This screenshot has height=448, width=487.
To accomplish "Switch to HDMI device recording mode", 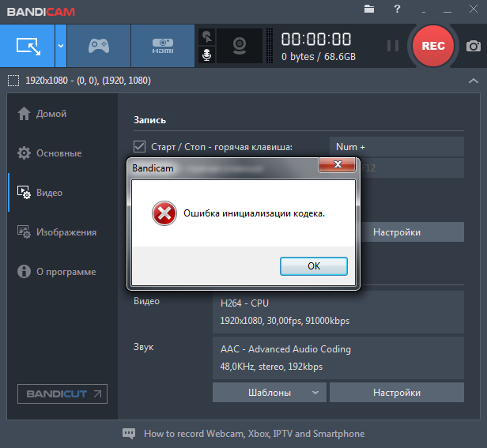I will [x=163, y=46].
